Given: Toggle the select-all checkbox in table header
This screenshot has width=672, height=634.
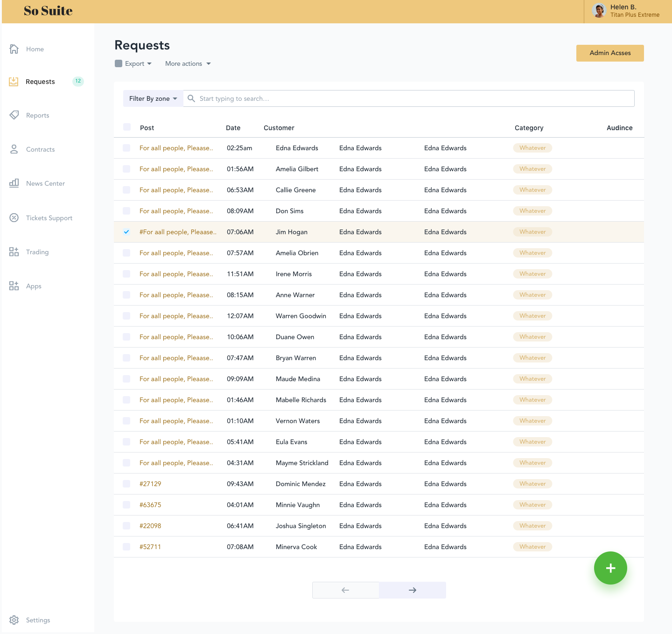Looking at the screenshot, I should pyautogui.click(x=127, y=127).
